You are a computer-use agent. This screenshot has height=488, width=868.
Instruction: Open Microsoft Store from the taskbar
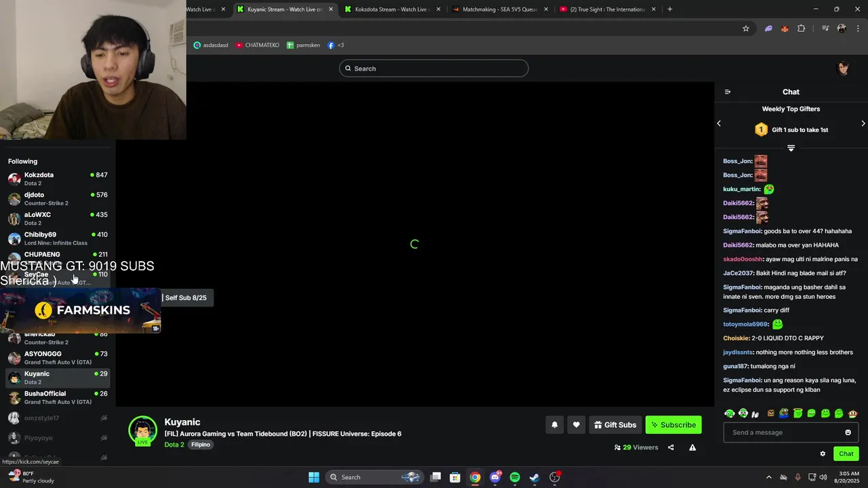coord(455,477)
